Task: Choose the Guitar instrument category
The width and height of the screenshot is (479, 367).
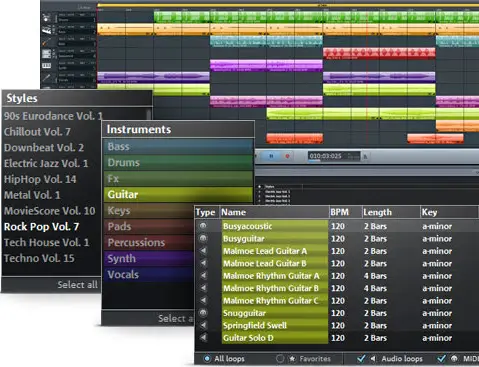Action: point(178,194)
